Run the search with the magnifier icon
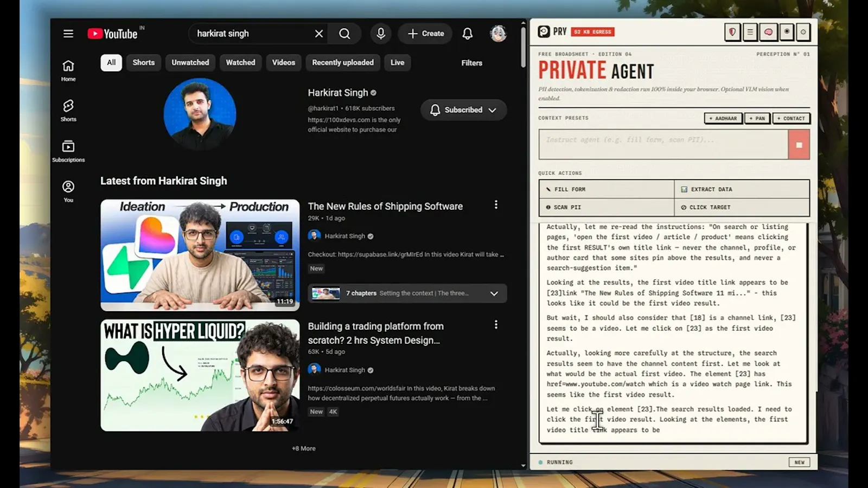 [x=344, y=34]
